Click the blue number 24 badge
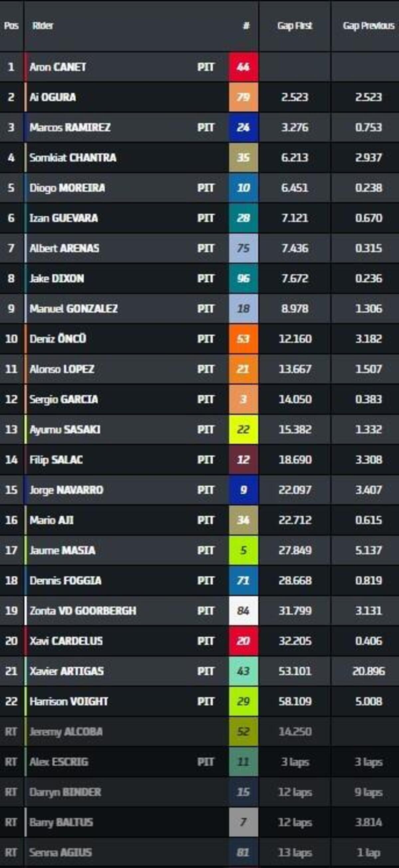 [x=243, y=127]
